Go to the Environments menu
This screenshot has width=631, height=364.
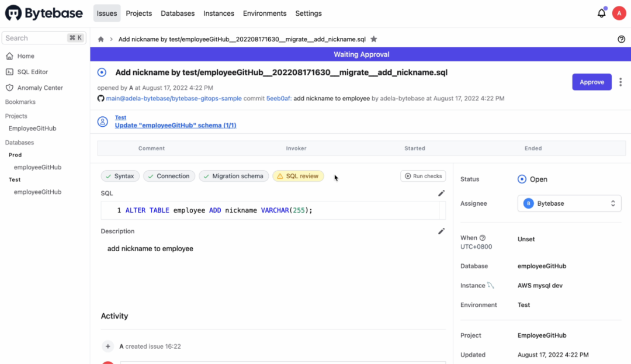(265, 13)
